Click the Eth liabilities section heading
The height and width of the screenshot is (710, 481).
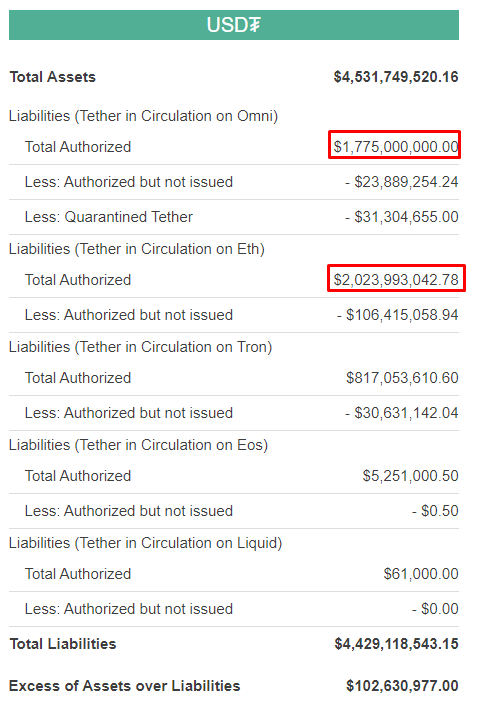pos(137,249)
